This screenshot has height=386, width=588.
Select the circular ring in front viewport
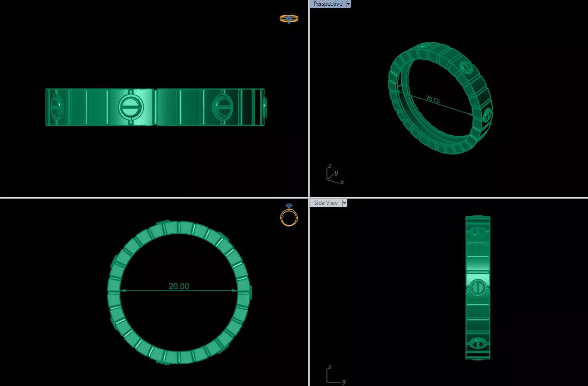(179, 293)
